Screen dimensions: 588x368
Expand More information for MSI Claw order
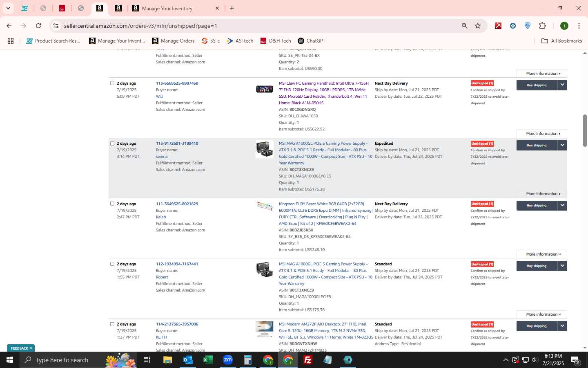[x=542, y=134]
